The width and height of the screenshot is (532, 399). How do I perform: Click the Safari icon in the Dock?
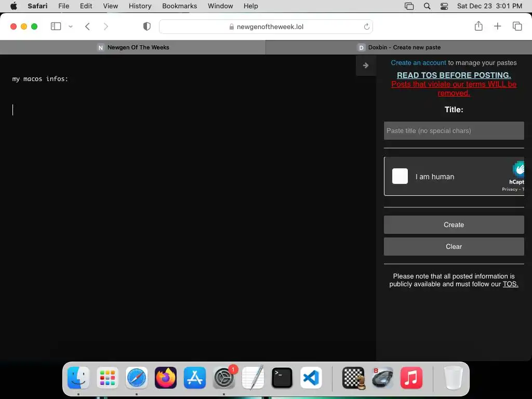tap(137, 378)
